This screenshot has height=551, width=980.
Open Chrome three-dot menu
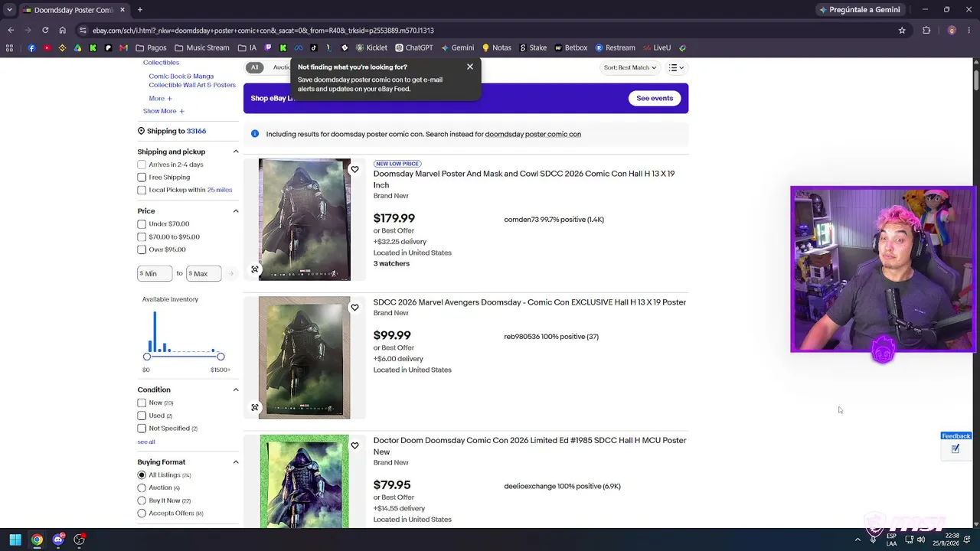pyautogui.click(x=969, y=30)
